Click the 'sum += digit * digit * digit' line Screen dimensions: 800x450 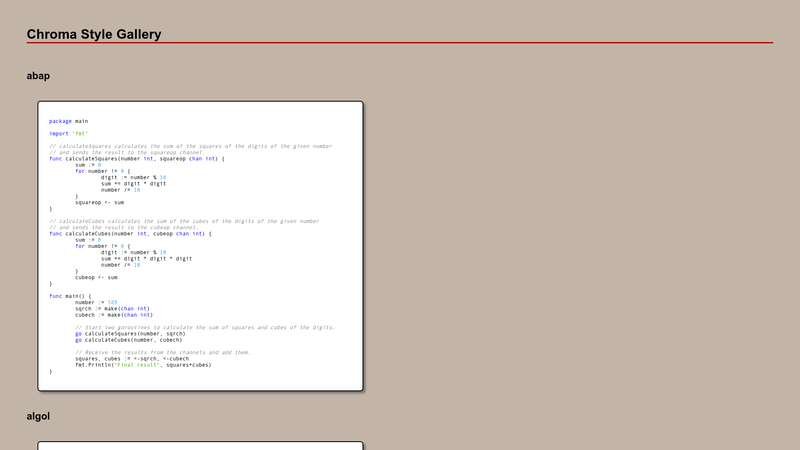click(146, 259)
